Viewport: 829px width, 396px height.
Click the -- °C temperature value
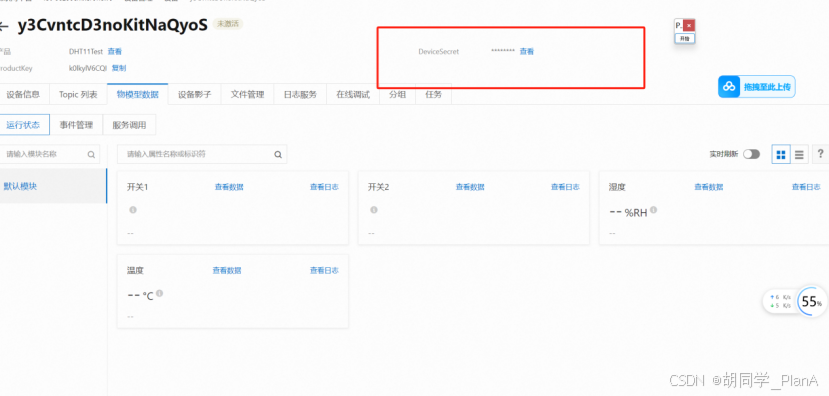click(141, 296)
